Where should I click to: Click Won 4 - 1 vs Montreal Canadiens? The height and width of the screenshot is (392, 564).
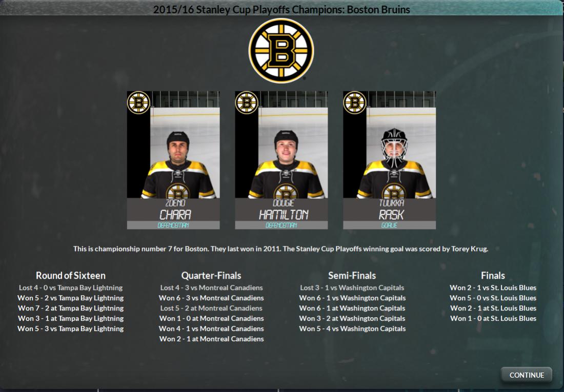pos(211,328)
